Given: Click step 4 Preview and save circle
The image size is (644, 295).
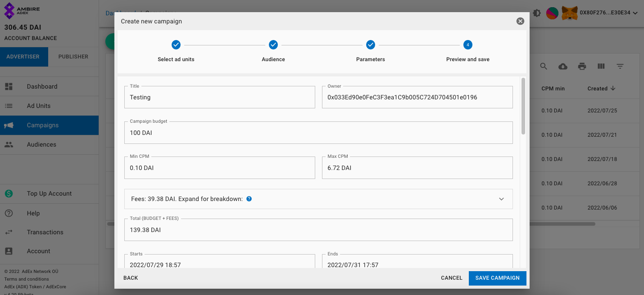Looking at the screenshot, I should tap(468, 45).
